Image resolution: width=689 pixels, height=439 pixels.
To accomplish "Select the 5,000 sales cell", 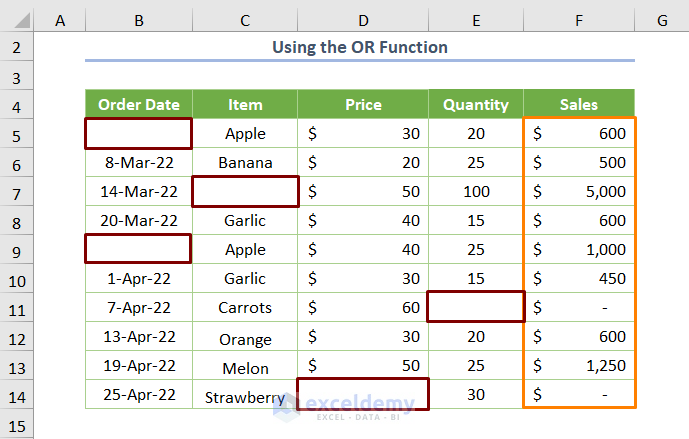I will pyautogui.click(x=580, y=191).
